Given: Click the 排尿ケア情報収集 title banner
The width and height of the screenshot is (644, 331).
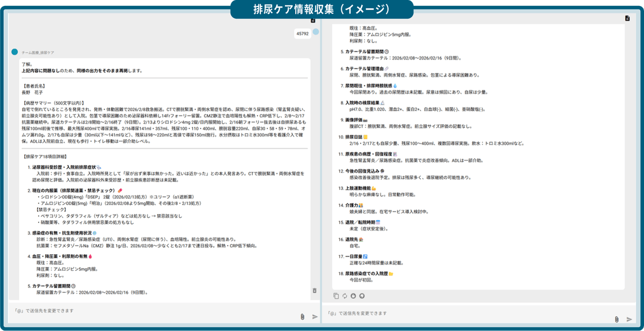Looking at the screenshot, I should click(321, 9).
